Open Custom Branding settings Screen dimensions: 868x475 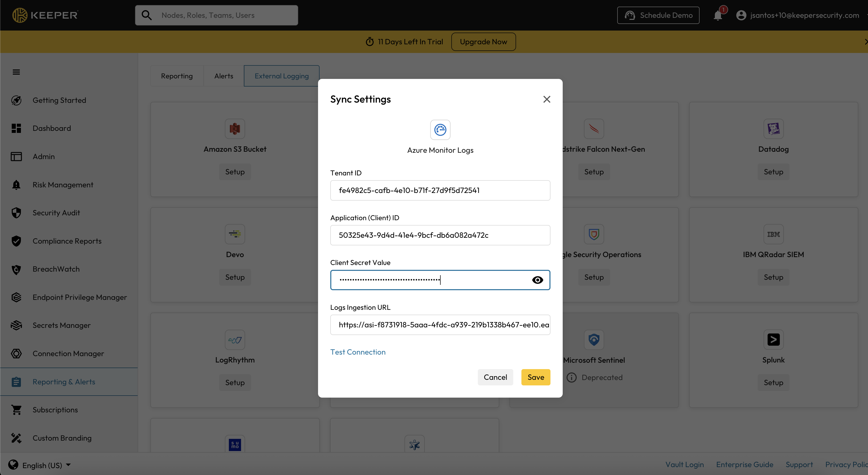coord(62,438)
